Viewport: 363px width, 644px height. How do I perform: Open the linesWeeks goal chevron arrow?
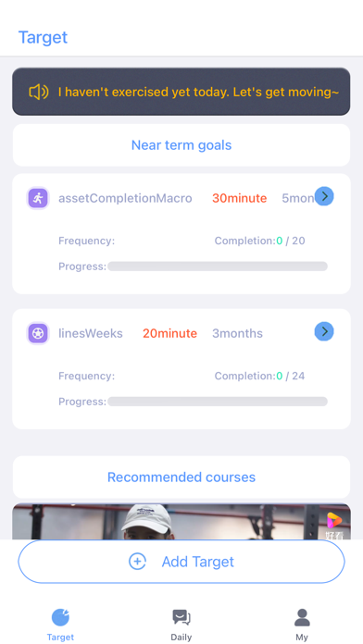(324, 331)
